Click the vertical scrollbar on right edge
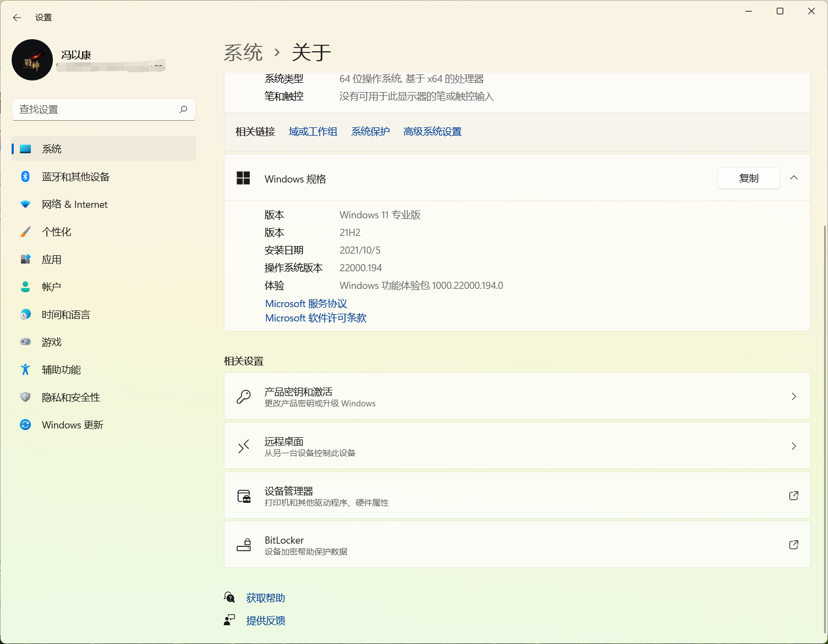The width and height of the screenshot is (828, 644). click(825, 428)
